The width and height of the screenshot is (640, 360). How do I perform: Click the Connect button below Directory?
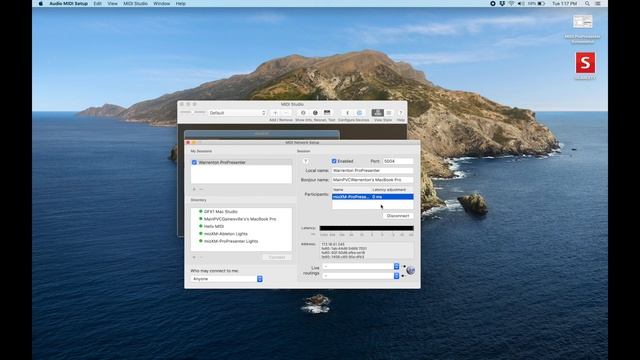point(277,257)
